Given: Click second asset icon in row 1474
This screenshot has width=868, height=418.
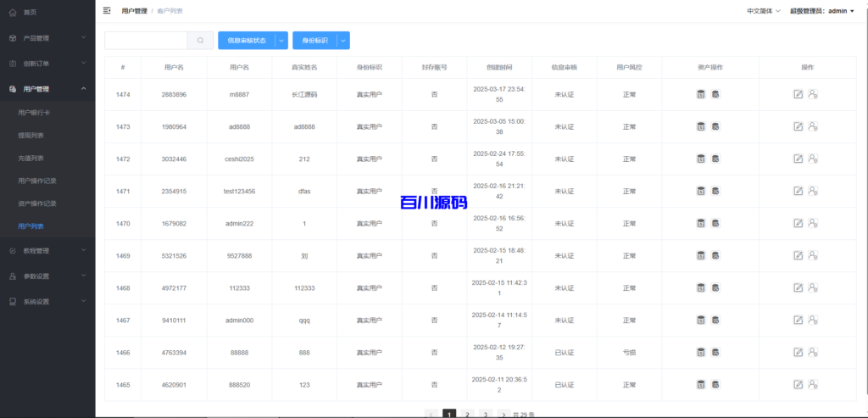Looking at the screenshot, I should click(715, 94).
